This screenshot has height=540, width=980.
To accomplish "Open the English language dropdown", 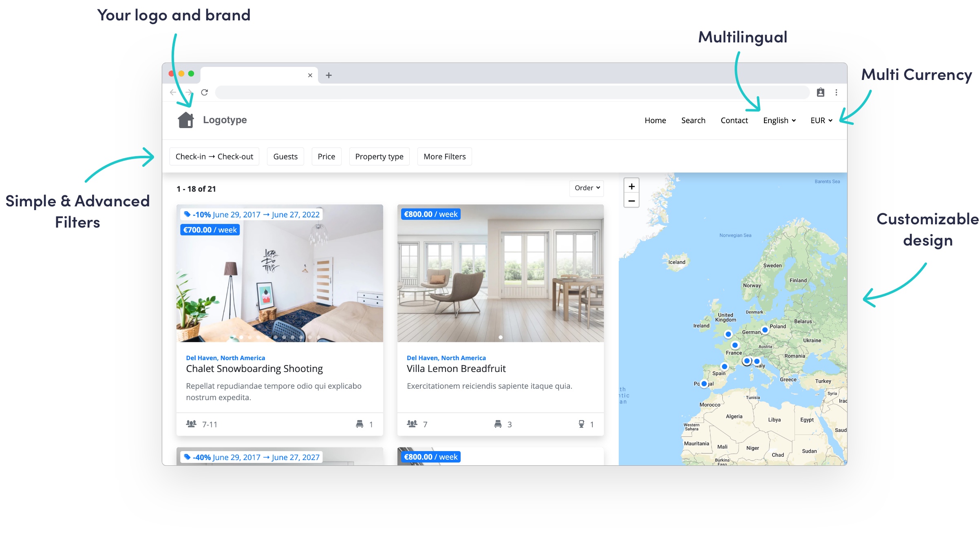I will [x=779, y=120].
